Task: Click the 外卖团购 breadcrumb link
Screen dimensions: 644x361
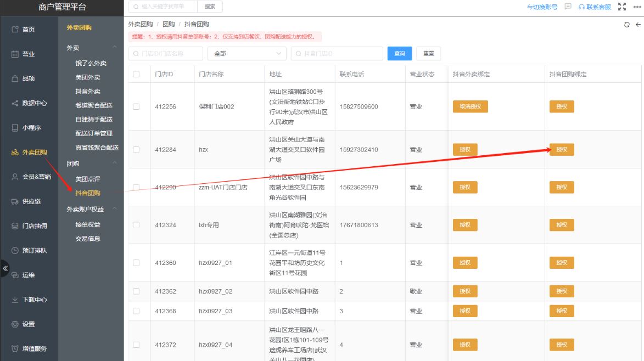Action: [x=141, y=24]
